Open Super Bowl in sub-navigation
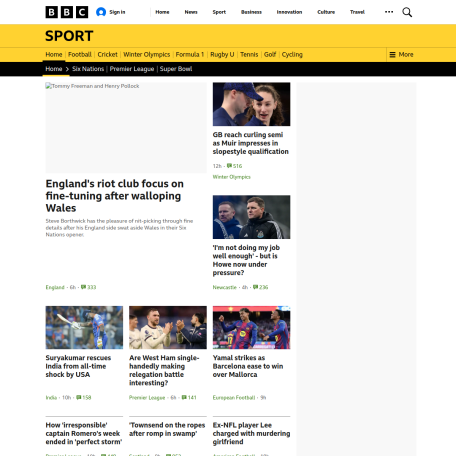Viewport: 456px width, 456px height. coord(176,69)
